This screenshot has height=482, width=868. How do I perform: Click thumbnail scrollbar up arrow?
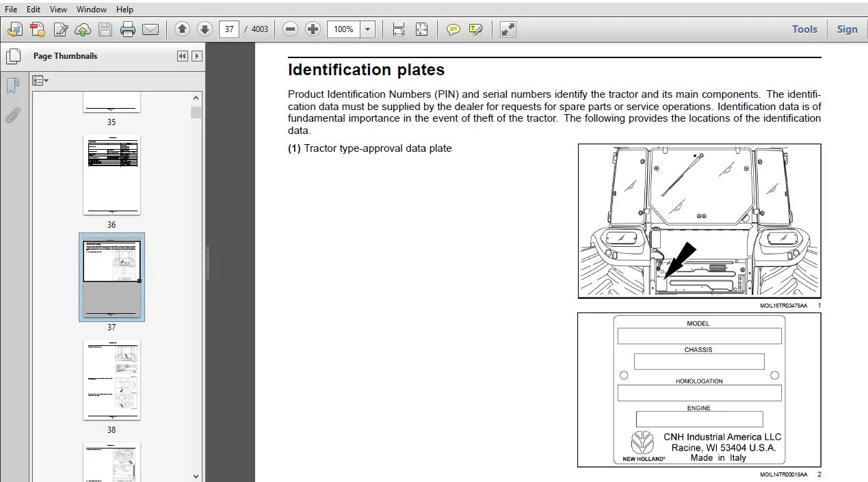pyautogui.click(x=196, y=98)
